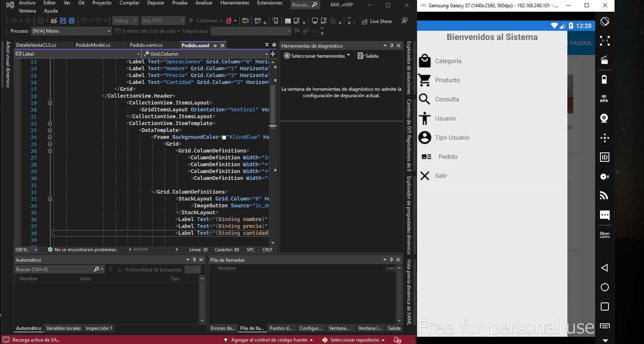Open the emulator battery widget

[604, 79]
